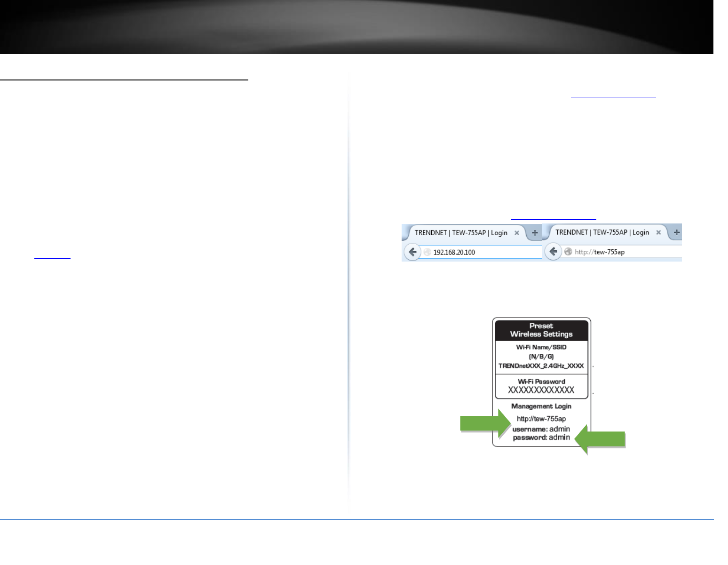Image resolution: width=728 pixels, height=565 pixels.
Task: Click the 'Preset Wireless Settings' label header
Action: coord(541,330)
